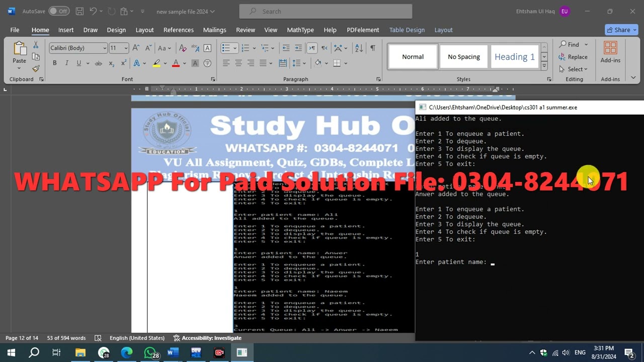Open the font size dropdown

pos(126,48)
